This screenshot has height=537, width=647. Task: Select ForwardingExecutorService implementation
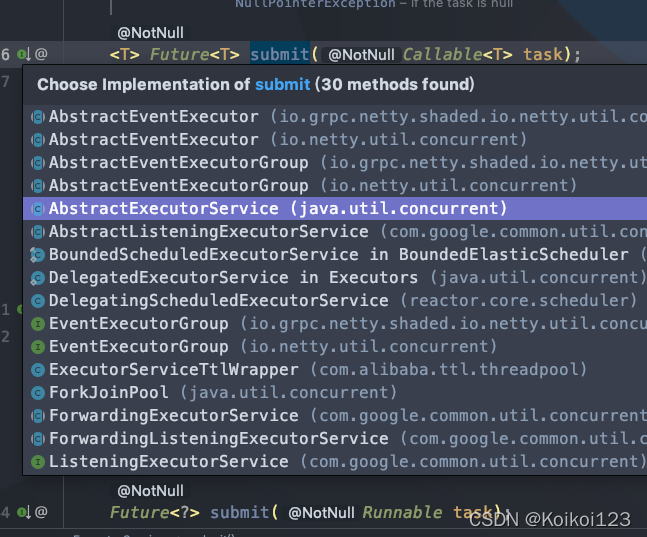335,416
